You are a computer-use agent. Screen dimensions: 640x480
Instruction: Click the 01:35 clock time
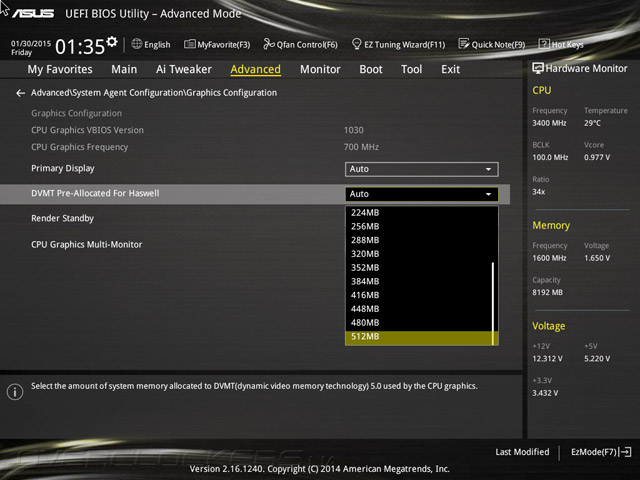pyautogui.click(x=80, y=47)
